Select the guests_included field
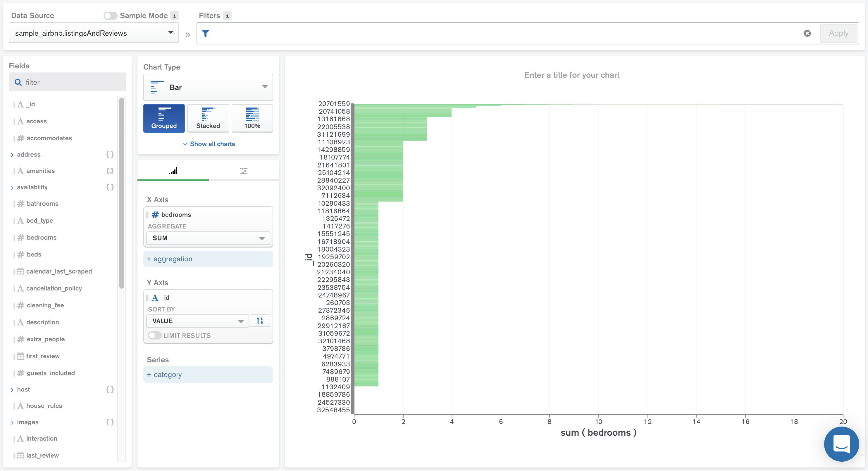This screenshot has width=868, height=471. point(51,373)
